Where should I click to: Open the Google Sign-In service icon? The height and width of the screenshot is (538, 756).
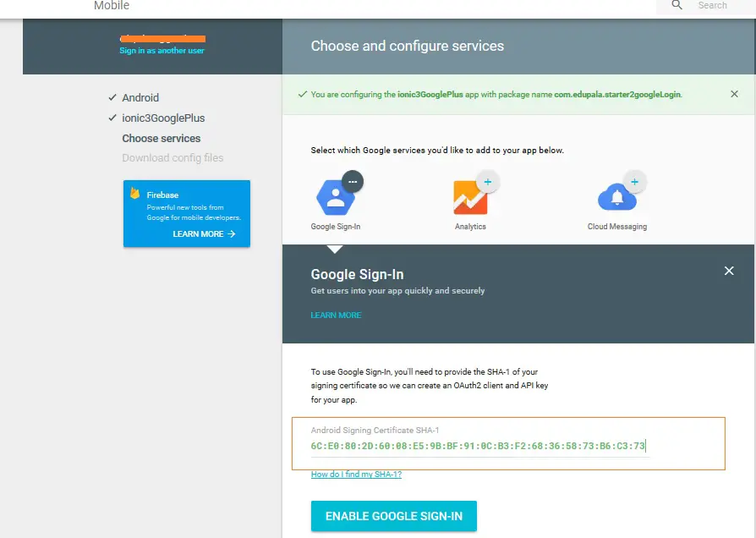336,197
